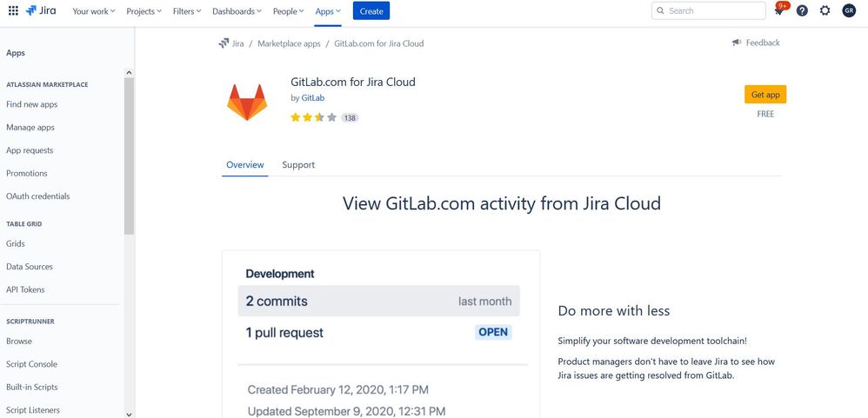Click the GitLab.com for Jira Cloud title
Screen dimensions: 868x418
[x=353, y=82]
